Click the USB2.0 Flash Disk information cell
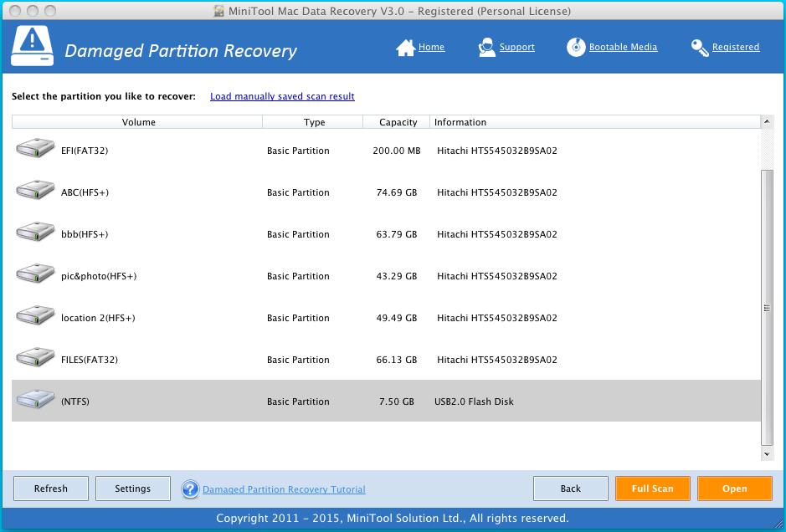 (x=475, y=402)
